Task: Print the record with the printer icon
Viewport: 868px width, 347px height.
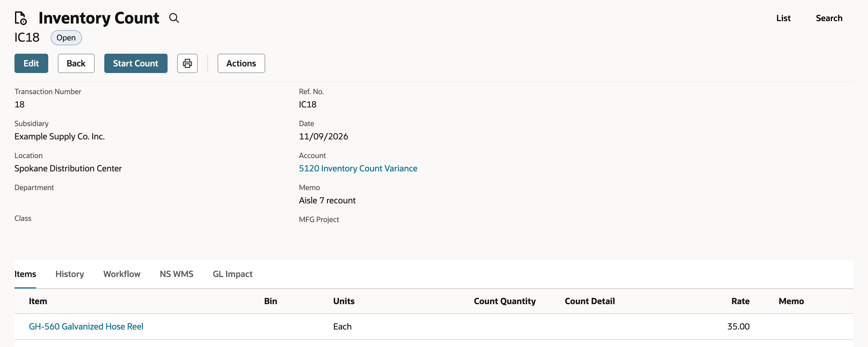Action: click(187, 63)
